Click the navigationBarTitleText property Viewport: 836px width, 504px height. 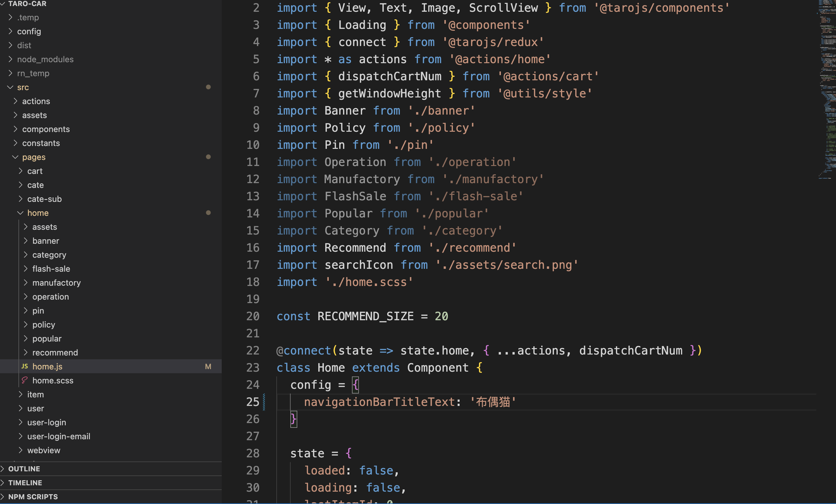click(x=379, y=402)
